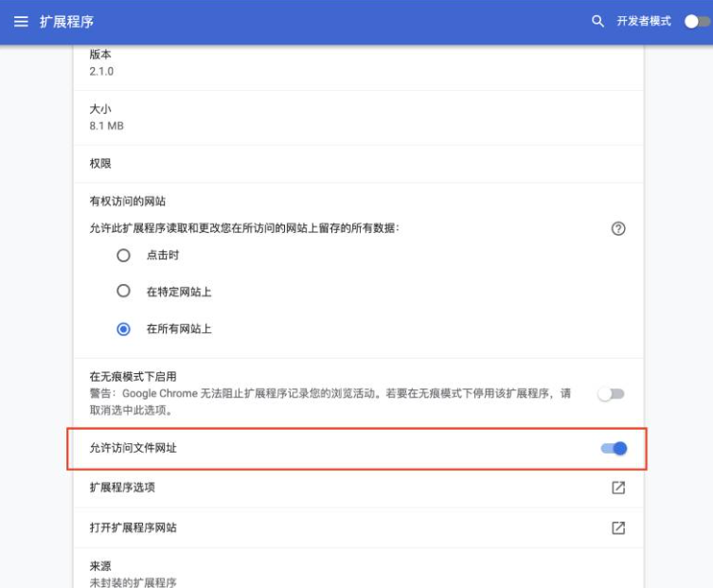This screenshot has height=588, width=713.
Task: Disable the 允许访问文件网址 switch
Action: point(614,449)
